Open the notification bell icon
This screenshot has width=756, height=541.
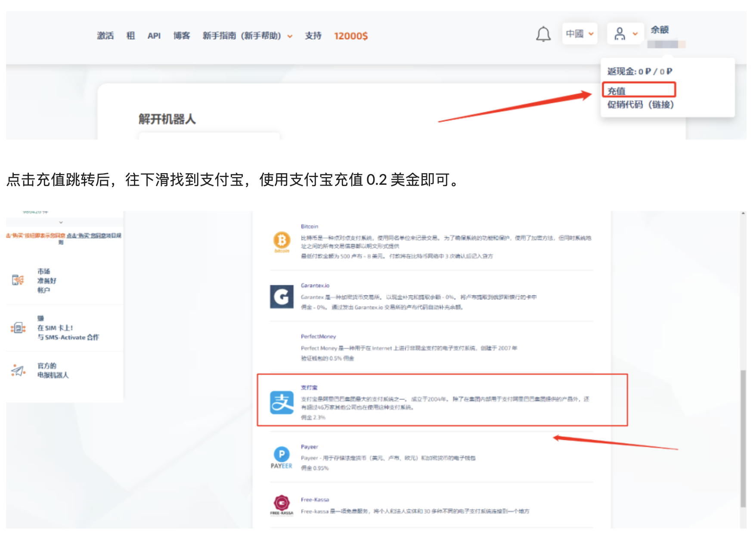click(x=543, y=34)
